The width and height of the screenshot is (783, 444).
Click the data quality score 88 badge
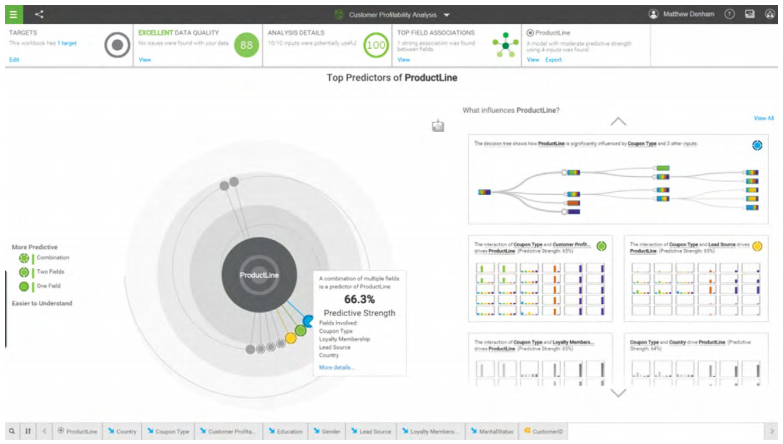tap(247, 45)
